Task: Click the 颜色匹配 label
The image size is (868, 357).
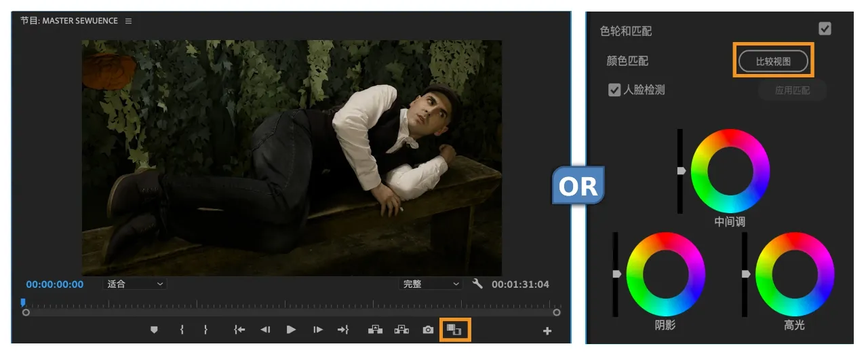Action: pyautogui.click(x=627, y=61)
